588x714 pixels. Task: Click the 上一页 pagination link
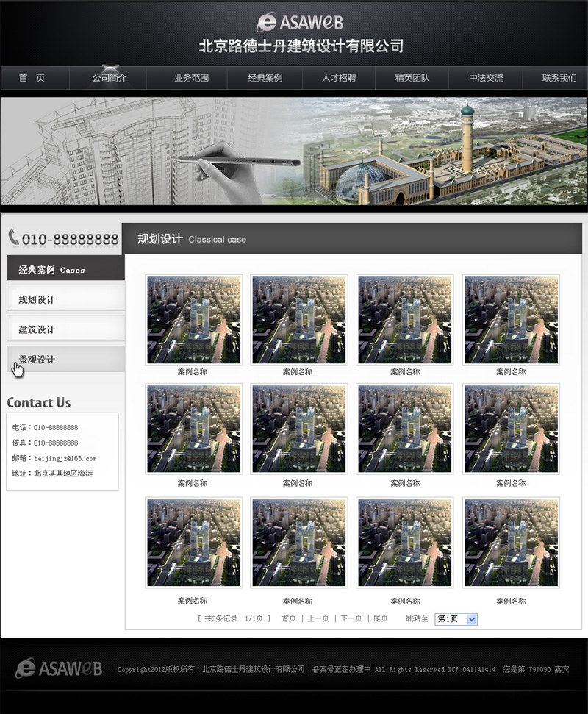(x=318, y=619)
